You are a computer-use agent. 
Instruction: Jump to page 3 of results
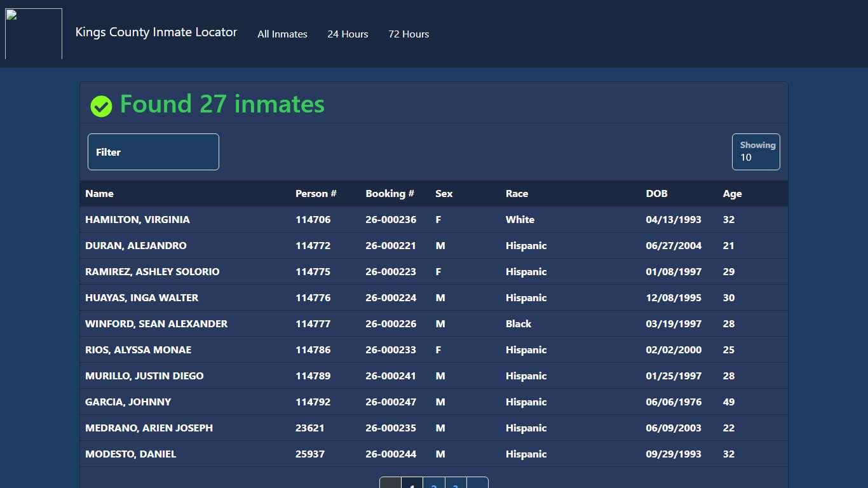pos(455,484)
